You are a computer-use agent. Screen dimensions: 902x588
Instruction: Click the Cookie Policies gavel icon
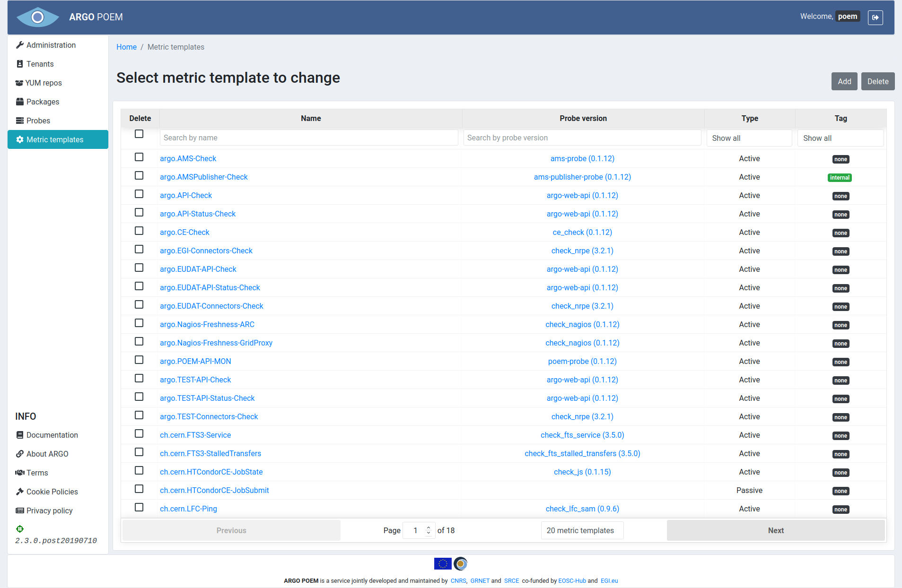tap(20, 492)
